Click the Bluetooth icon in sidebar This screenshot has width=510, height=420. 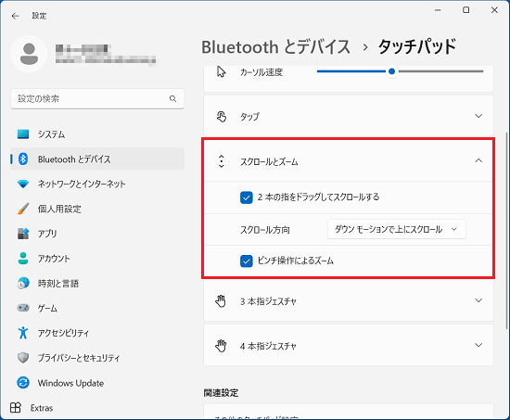[x=23, y=159]
